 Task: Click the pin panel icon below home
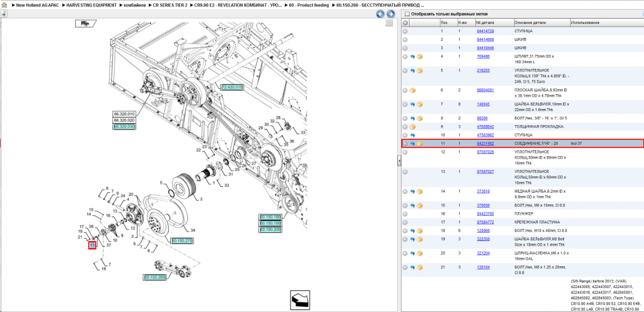pyautogui.click(x=4, y=14)
